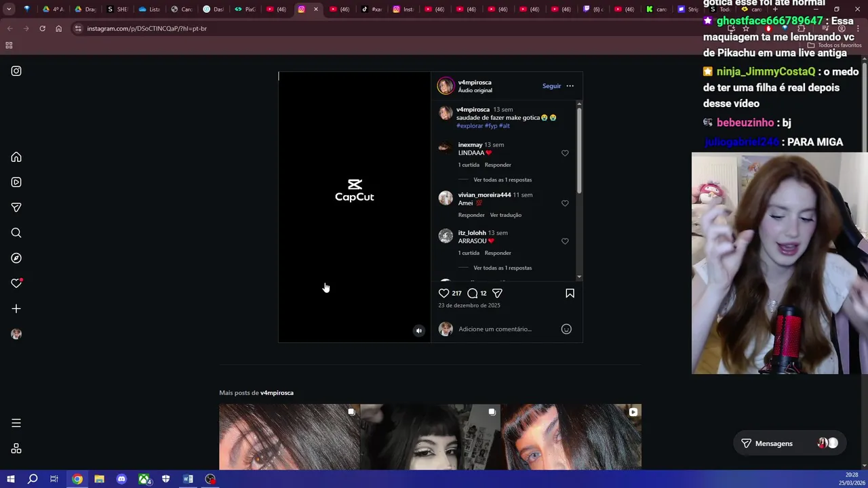Open own profile avatar in sidebar
This screenshot has height=488, width=868.
tap(16, 334)
